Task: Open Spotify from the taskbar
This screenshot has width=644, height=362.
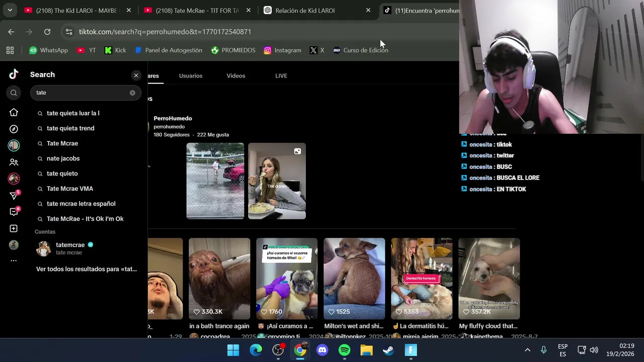Action: pyautogui.click(x=345, y=350)
